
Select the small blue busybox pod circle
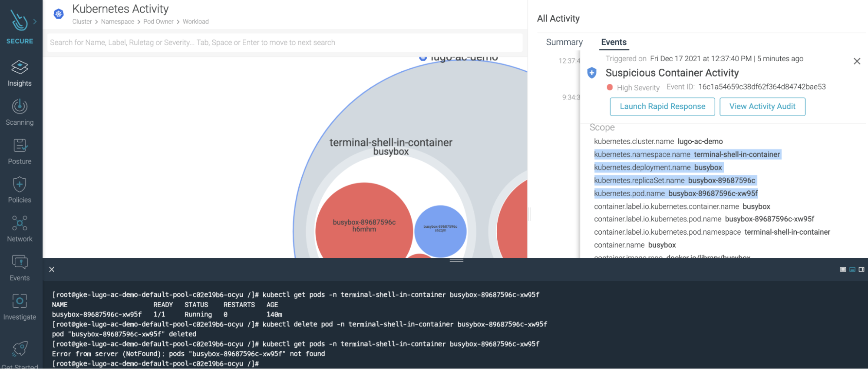440,231
